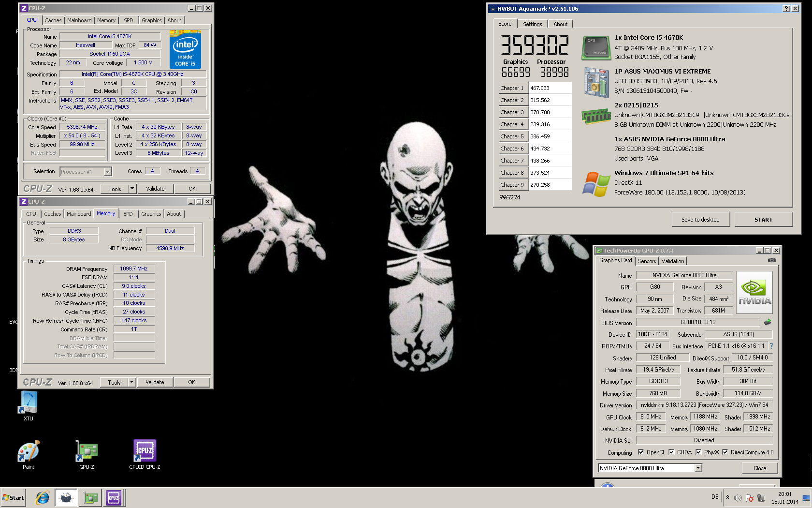This screenshot has height=508, width=812.
Task: Click the DRAM Frequency value field
Action: point(134,269)
